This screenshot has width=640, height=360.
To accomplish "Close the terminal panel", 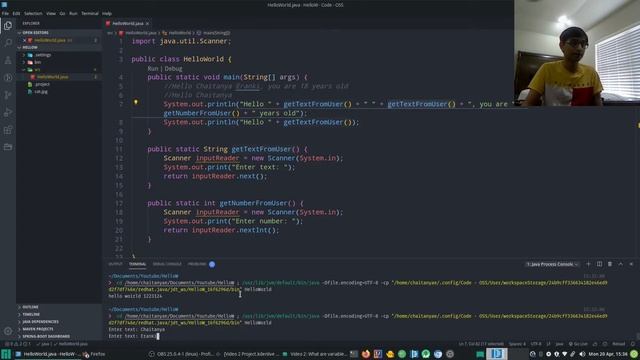I will (631, 264).
